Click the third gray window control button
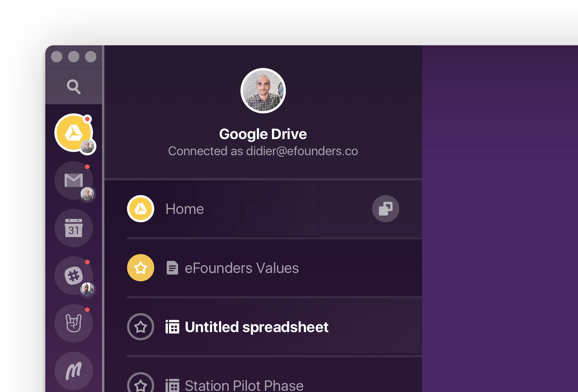578x392 pixels. (91, 57)
